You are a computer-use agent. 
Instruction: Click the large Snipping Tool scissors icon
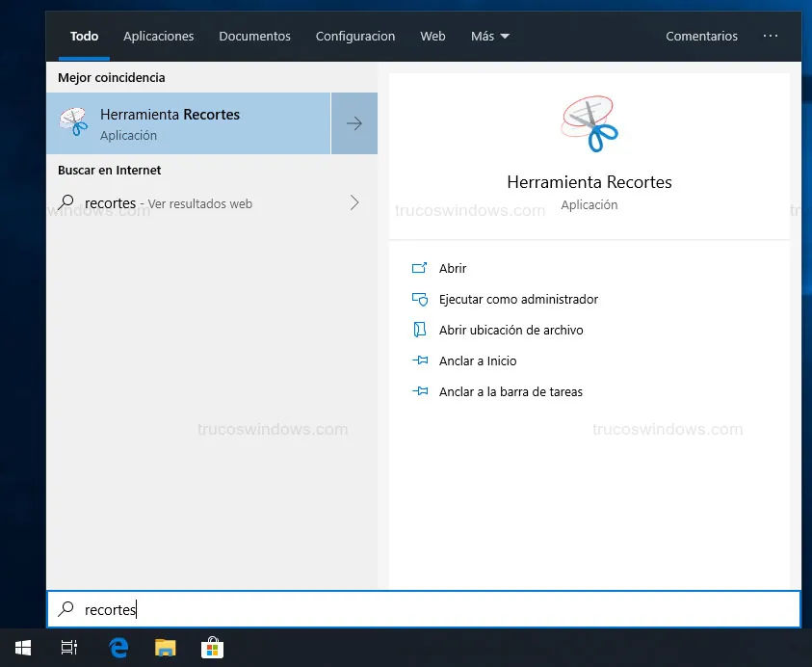[x=589, y=124]
